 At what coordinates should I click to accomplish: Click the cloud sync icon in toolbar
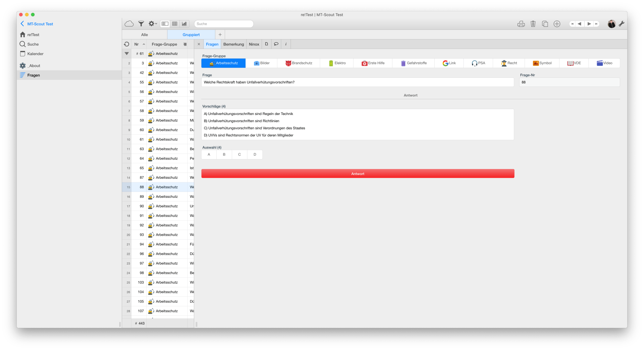point(129,24)
